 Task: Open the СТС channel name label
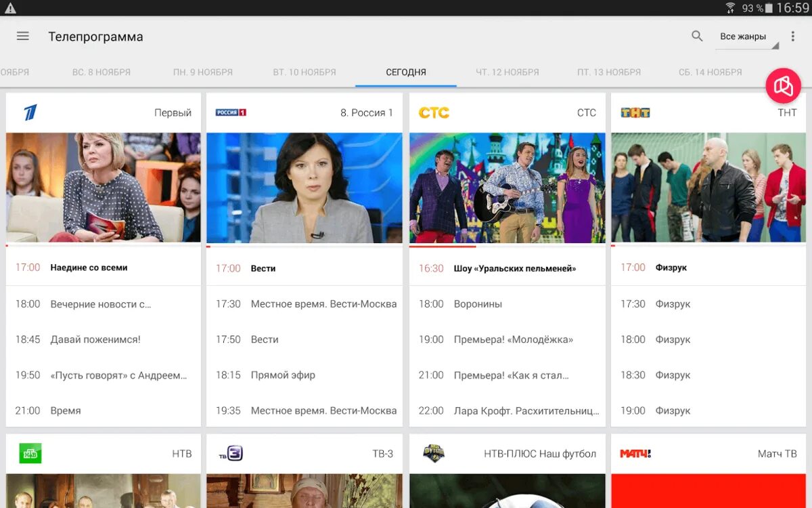tap(587, 113)
